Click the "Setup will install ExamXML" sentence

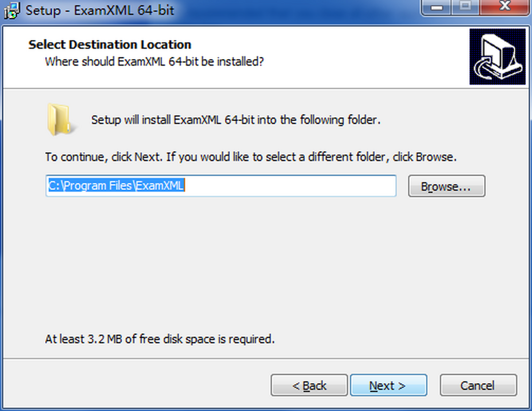236,120
